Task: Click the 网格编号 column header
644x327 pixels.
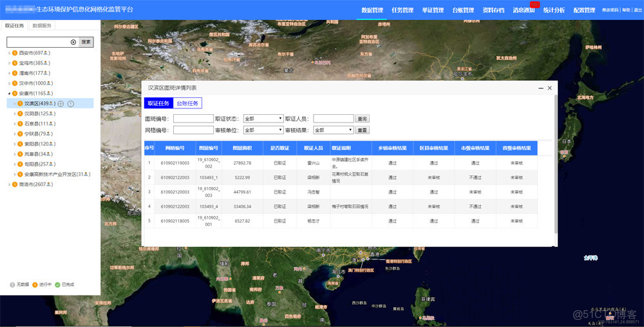Action: click(175, 148)
